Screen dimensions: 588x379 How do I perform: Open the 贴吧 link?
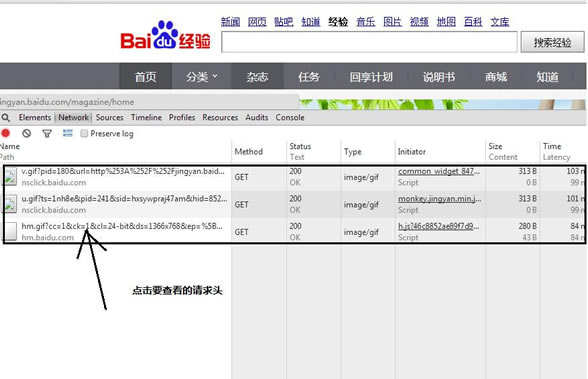tap(284, 22)
